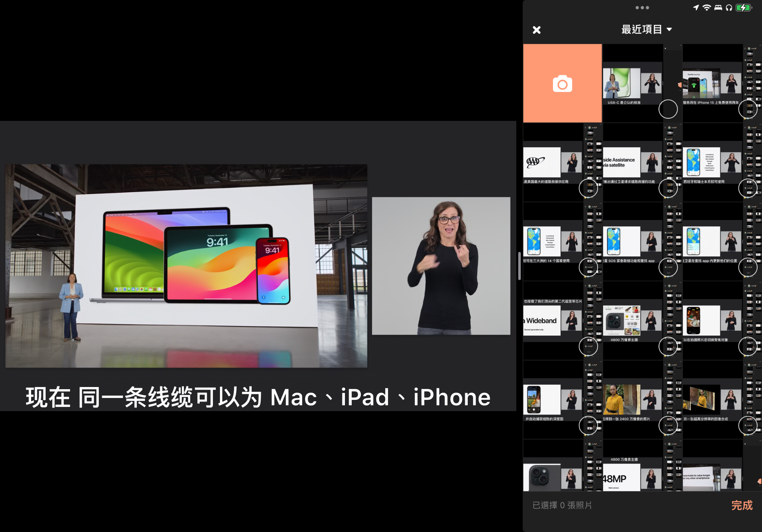Viewport: 762px width, 532px height.
Task: Select circle on SOS 紧急联络 photo
Action: (x=668, y=267)
